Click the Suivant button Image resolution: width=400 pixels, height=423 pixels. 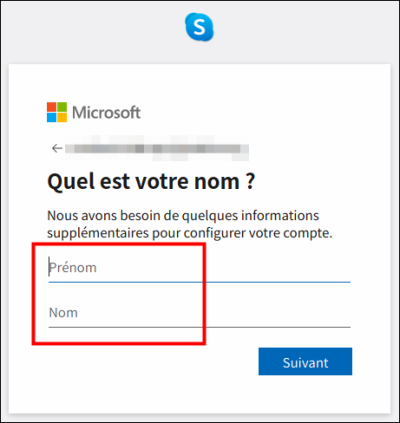click(x=305, y=362)
